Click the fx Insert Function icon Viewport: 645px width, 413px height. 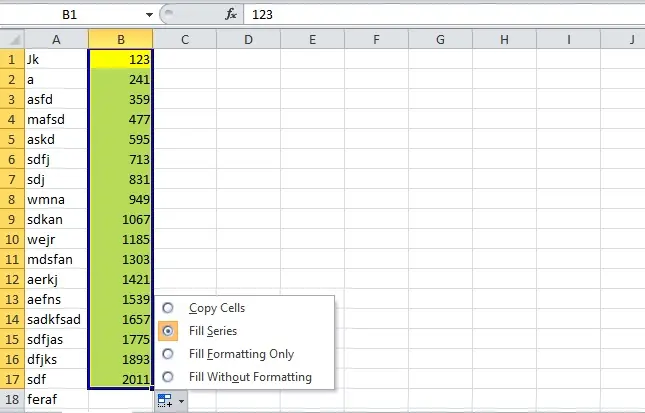coord(231,14)
